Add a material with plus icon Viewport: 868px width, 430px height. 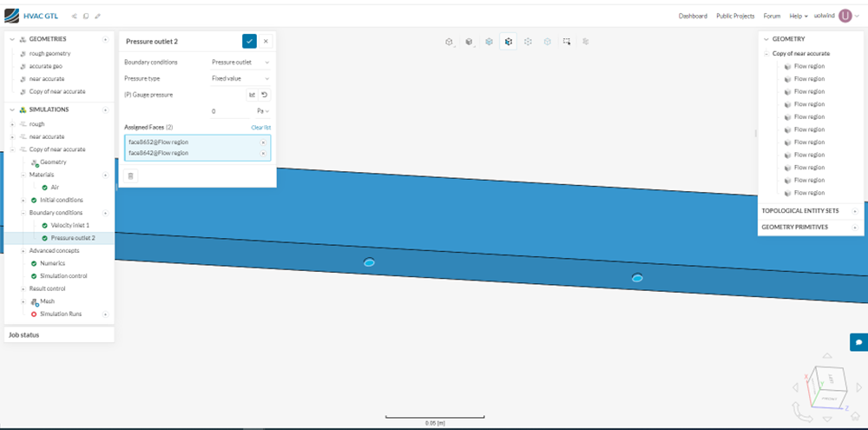[105, 175]
